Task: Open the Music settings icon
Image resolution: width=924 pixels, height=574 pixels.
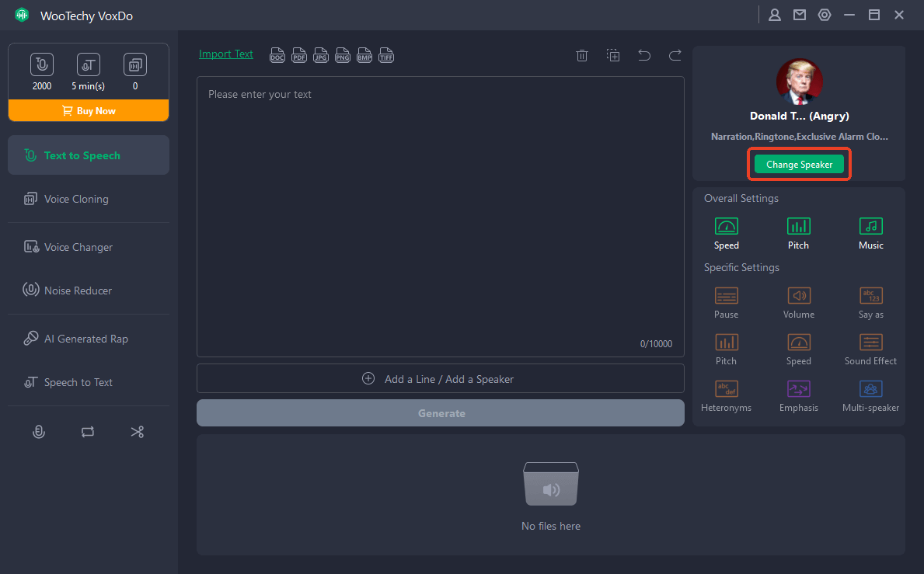Action: [x=870, y=227]
